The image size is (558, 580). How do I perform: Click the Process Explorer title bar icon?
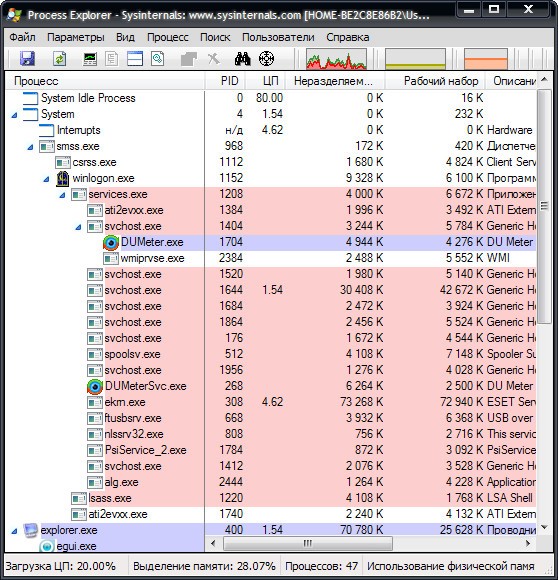click(x=14, y=15)
